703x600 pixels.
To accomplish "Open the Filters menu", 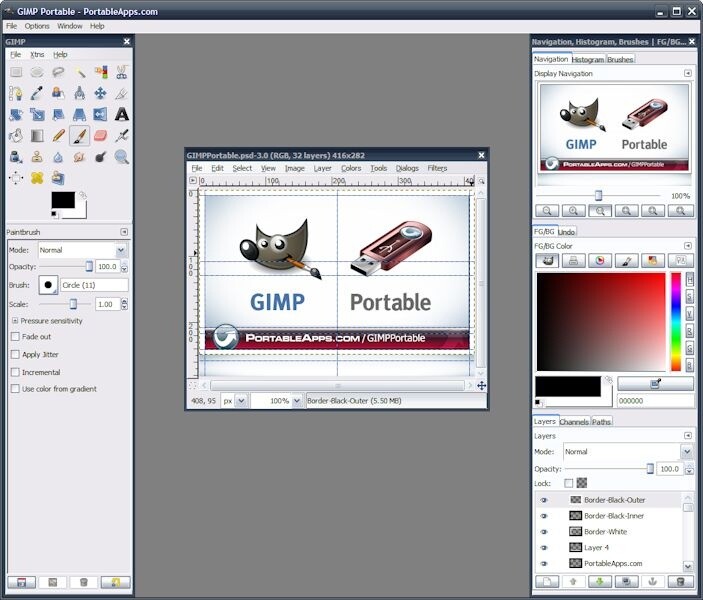I will pos(437,168).
